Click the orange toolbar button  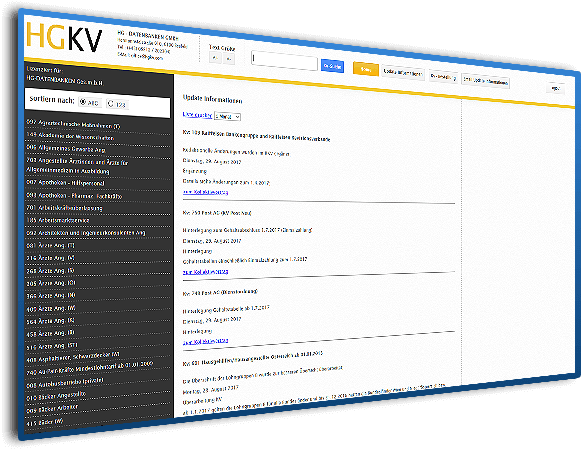pyautogui.click(x=365, y=69)
